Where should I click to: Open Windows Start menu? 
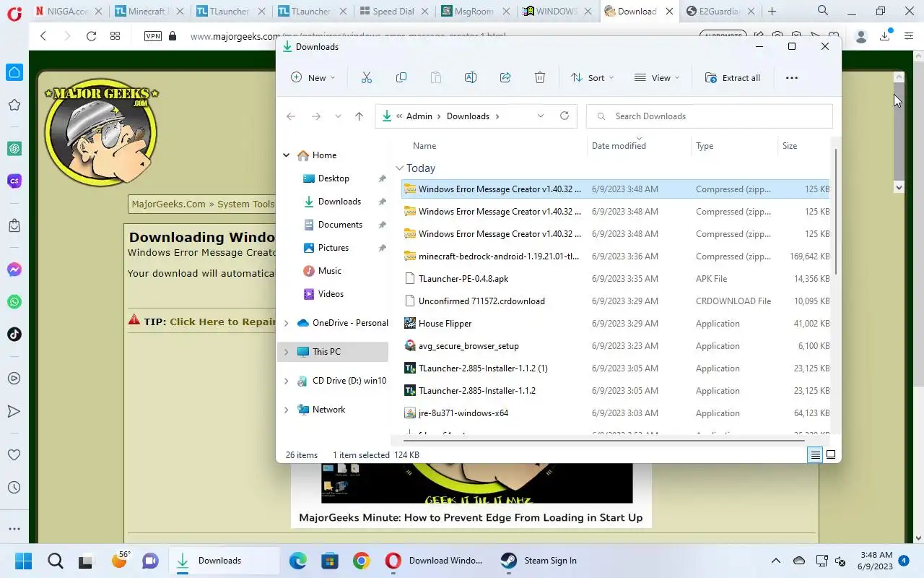[x=24, y=561]
